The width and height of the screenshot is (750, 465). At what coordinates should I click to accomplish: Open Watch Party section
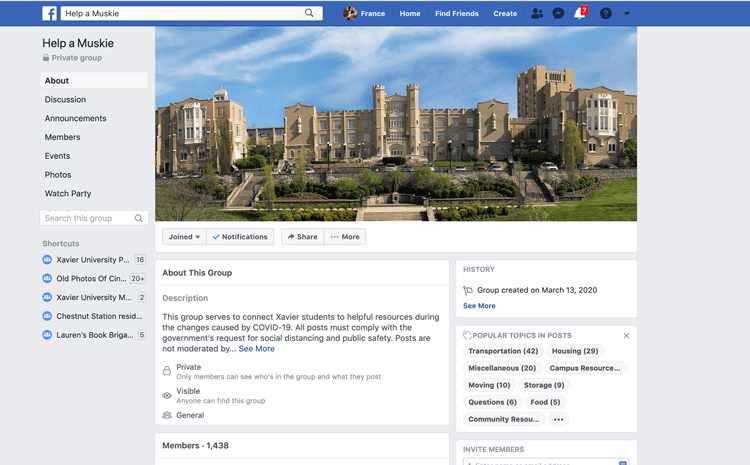68,193
